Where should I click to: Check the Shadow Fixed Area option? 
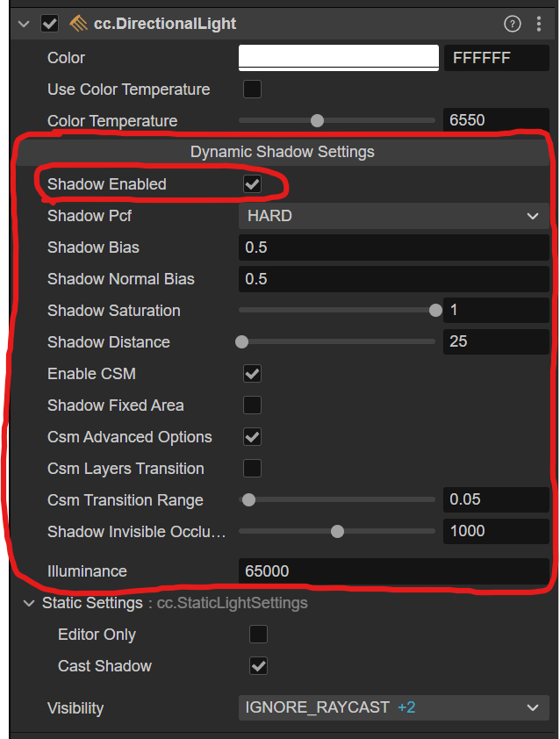click(x=252, y=405)
